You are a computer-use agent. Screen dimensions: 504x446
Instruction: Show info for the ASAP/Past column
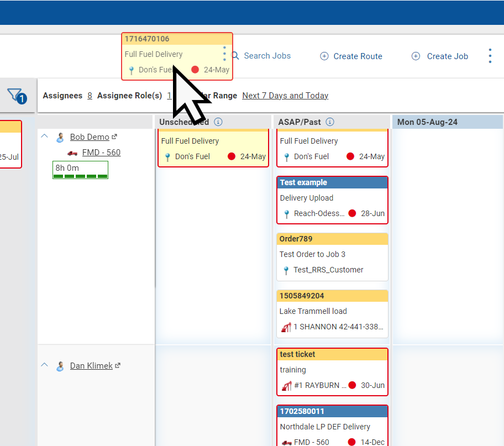point(330,122)
